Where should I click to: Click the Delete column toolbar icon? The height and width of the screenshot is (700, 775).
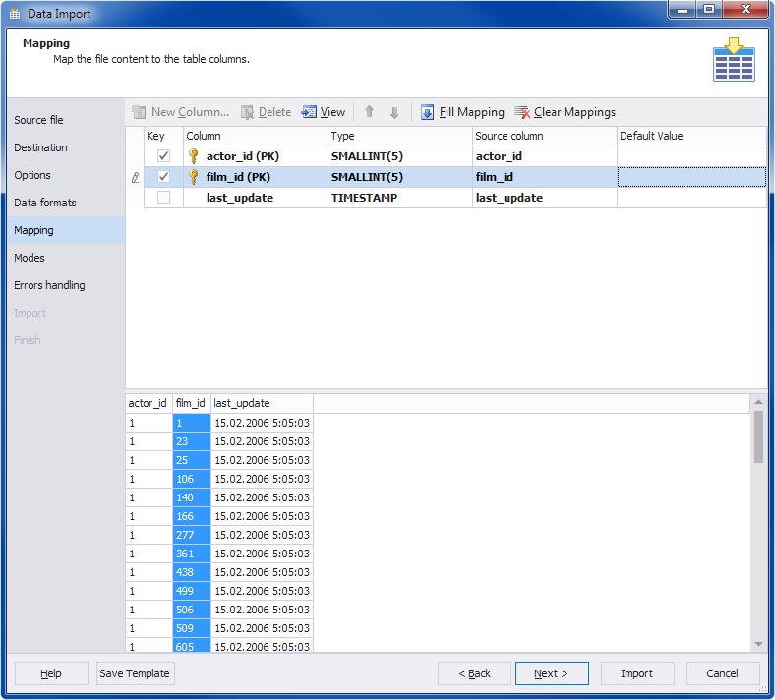coord(248,112)
